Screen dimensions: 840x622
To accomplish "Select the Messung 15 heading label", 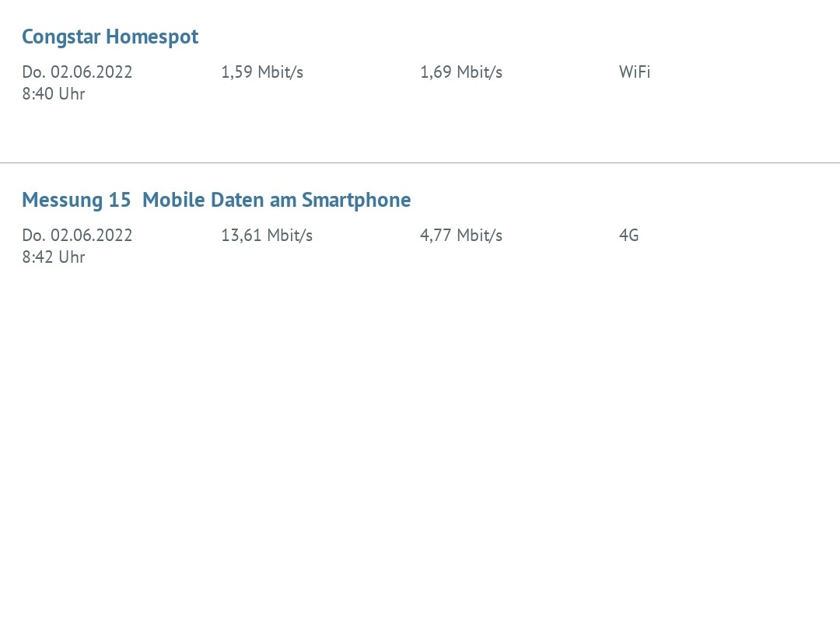I will (76, 200).
